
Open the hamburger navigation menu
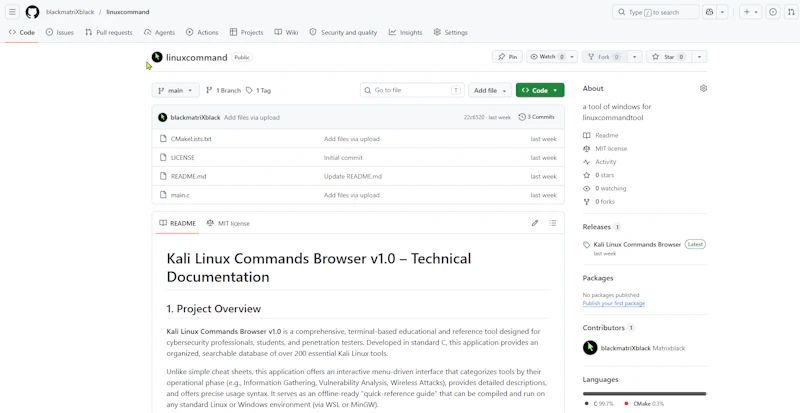click(13, 12)
